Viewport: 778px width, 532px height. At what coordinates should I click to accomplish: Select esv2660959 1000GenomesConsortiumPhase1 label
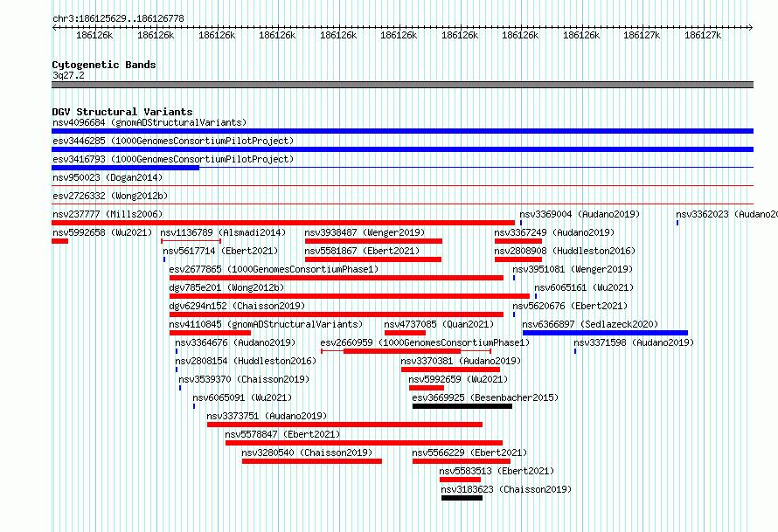pos(425,342)
